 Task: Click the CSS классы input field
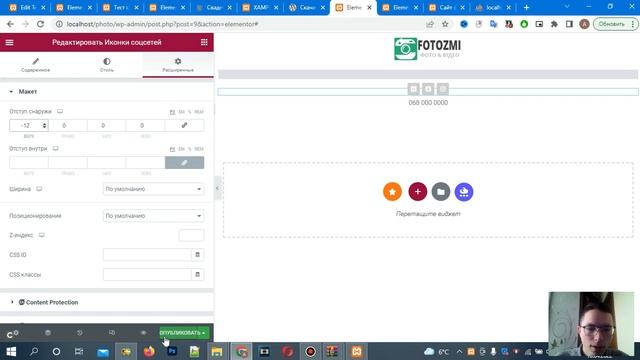point(147,274)
